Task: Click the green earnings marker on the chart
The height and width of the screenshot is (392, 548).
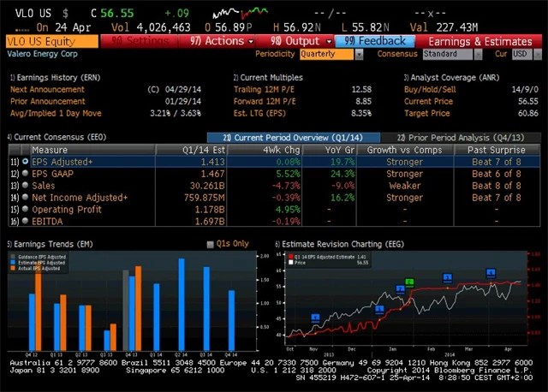Action: click(409, 282)
